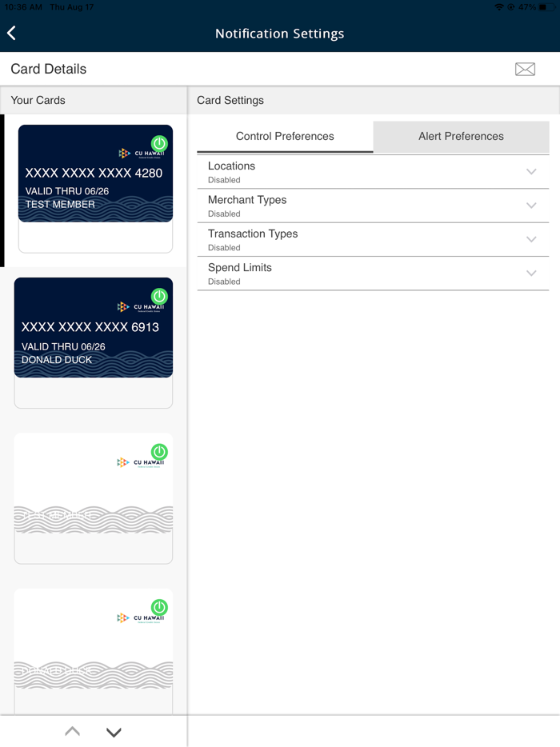The height and width of the screenshot is (747, 560).
Task: Toggle power on card ending 6913
Action: click(x=159, y=296)
